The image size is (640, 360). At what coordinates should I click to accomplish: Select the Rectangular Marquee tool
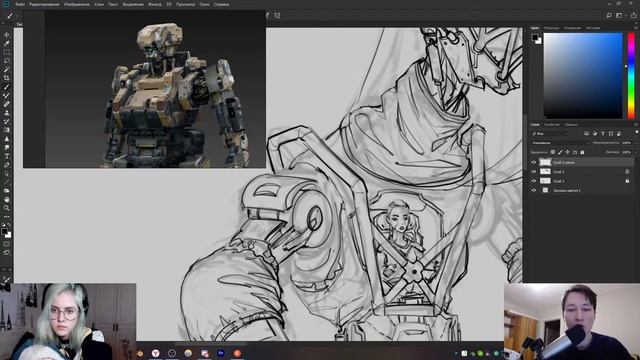point(7,52)
